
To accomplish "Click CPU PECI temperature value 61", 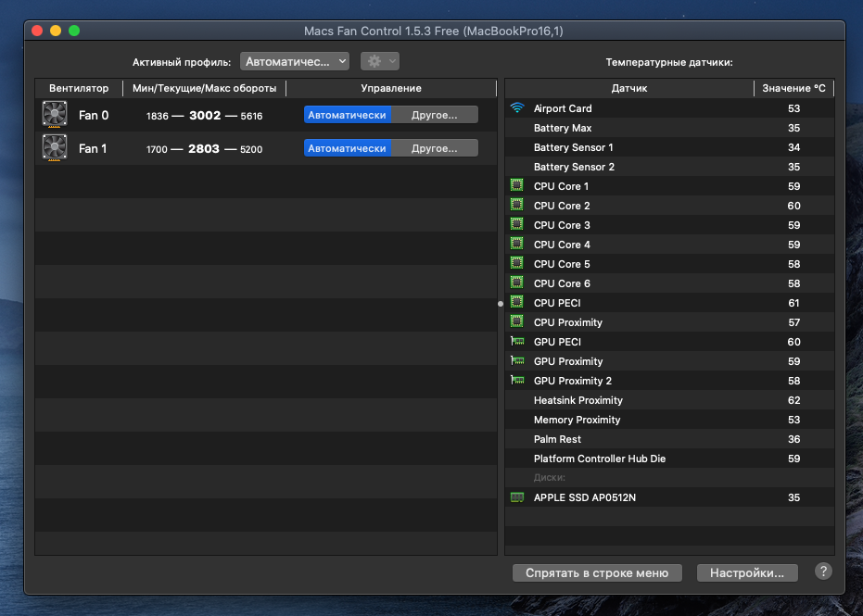I will click(793, 303).
